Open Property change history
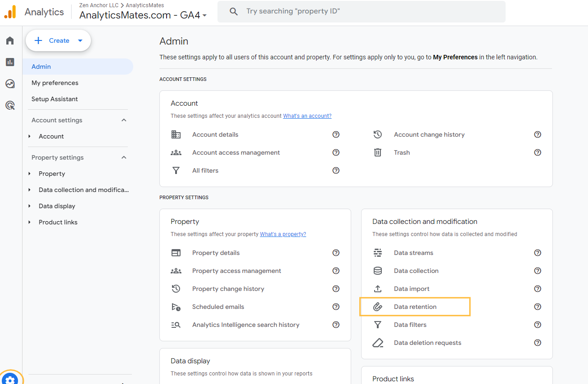Image resolution: width=588 pixels, height=384 pixels. [228, 289]
